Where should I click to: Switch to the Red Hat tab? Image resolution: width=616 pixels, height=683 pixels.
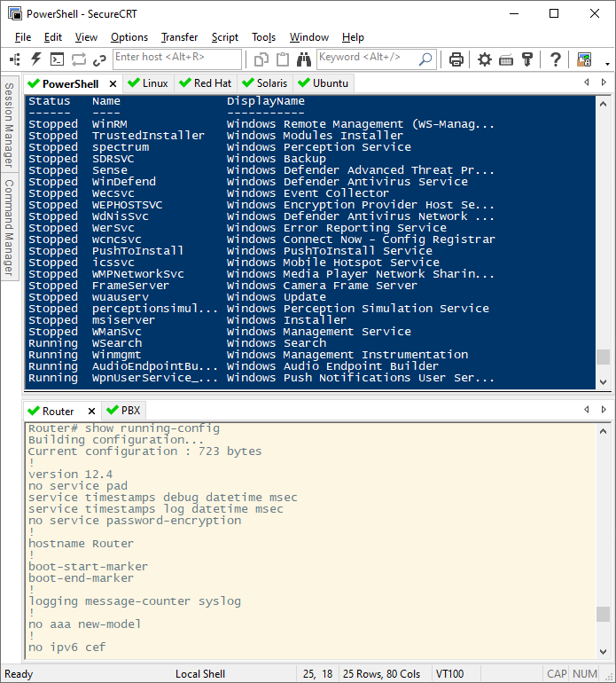[205, 83]
